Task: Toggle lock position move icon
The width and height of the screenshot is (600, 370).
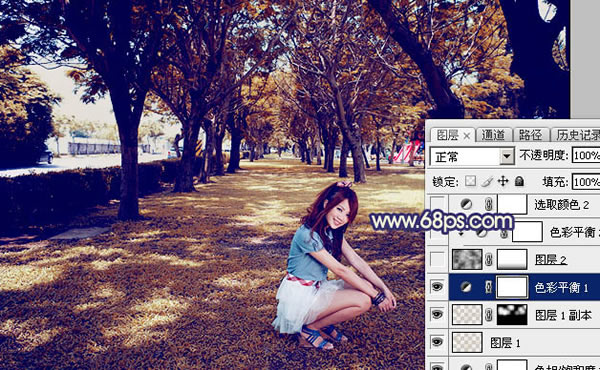Action: pyautogui.click(x=503, y=181)
